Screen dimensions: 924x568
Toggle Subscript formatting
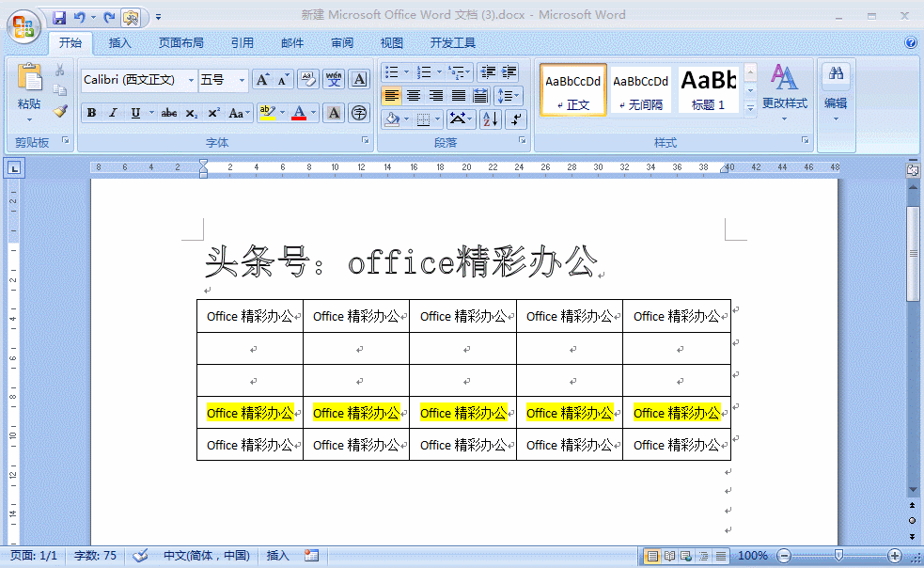coord(192,113)
